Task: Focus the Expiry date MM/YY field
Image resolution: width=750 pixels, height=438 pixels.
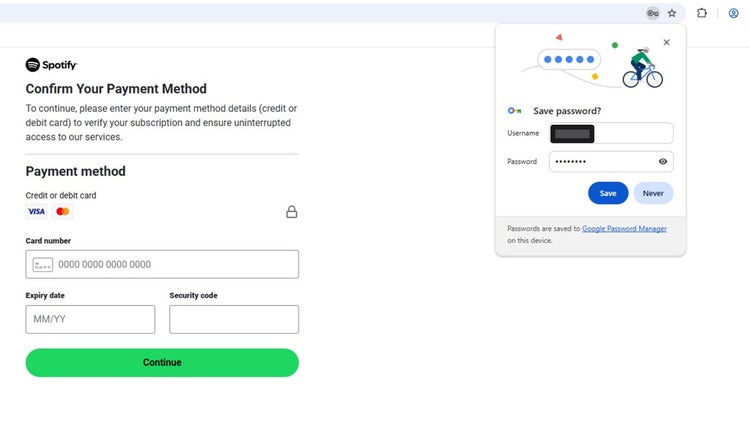Action: pos(90,319)
